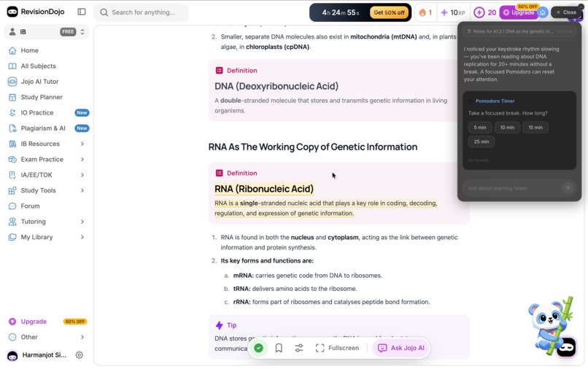Click the search for anything field

[142, 12]
